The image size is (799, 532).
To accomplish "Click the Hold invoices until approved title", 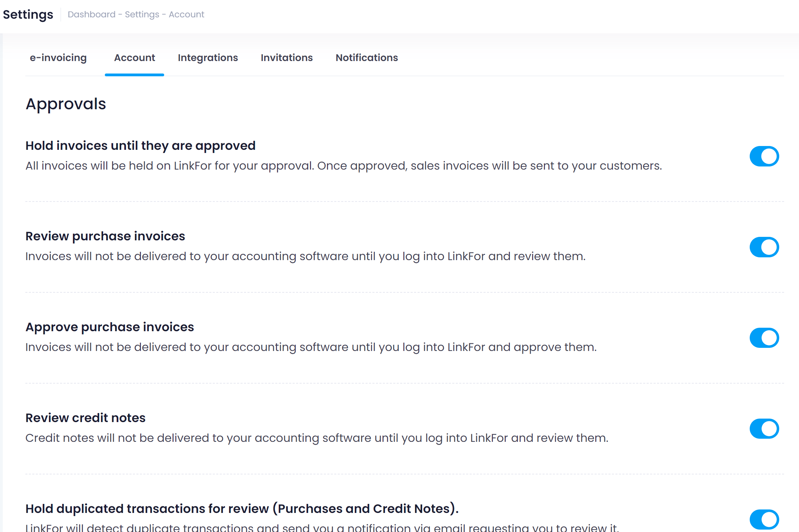I will (140, 146).
